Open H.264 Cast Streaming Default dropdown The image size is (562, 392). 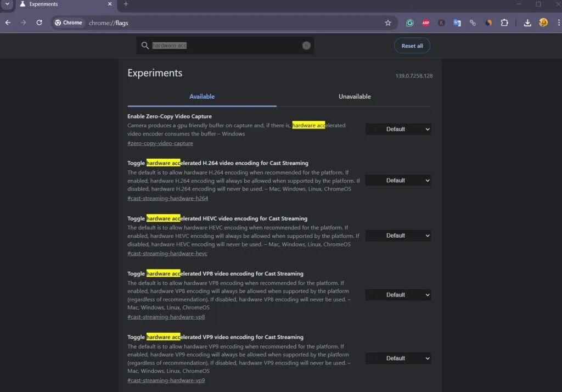point(398,181)
